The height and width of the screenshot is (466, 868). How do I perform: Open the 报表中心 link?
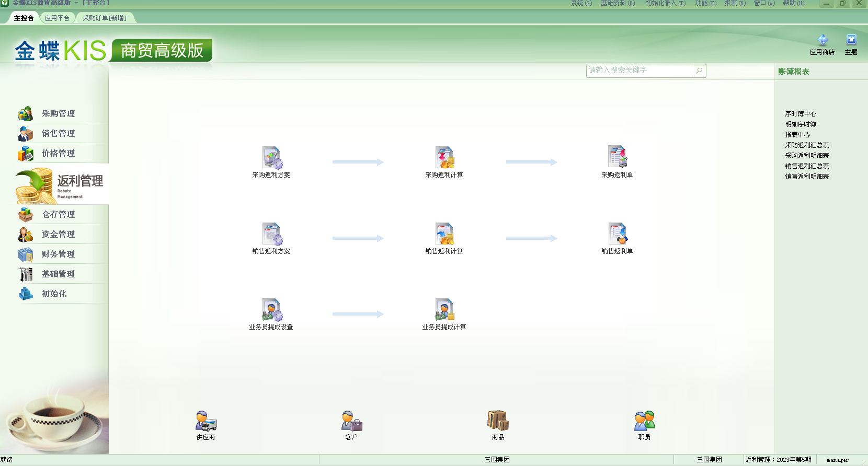[797, 135]
